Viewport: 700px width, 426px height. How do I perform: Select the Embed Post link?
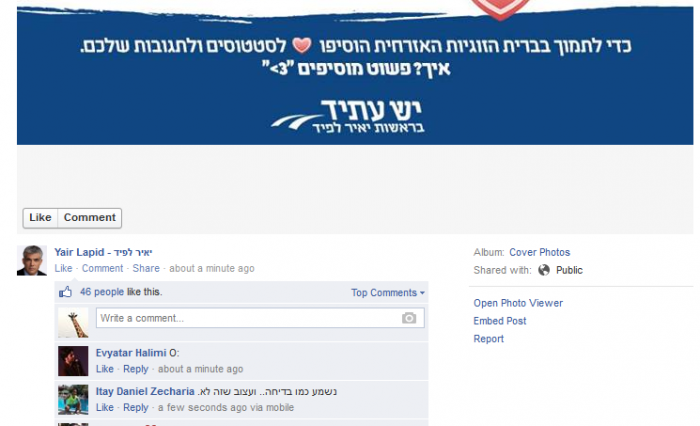coord(500,321)
